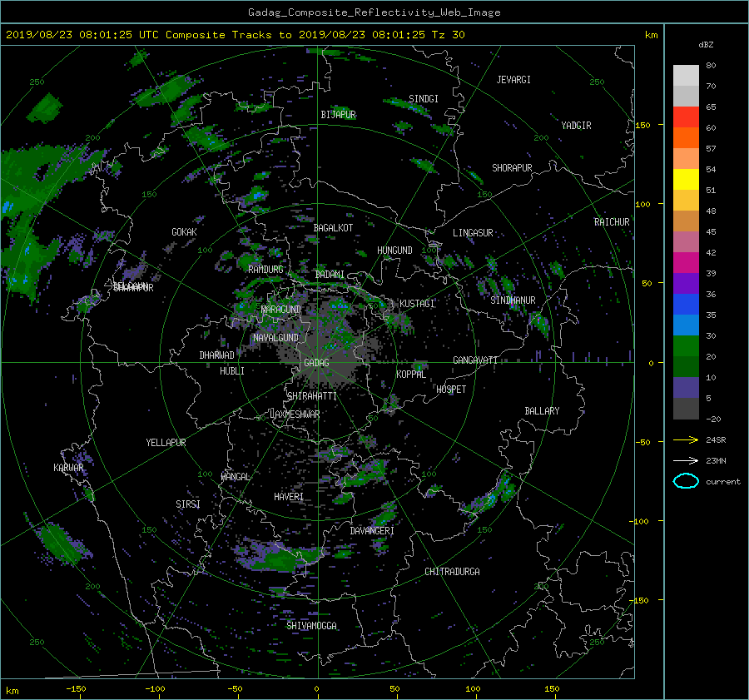749x700 pixels.
Task: Select the HANGAL label
Action: pyautogui.click(x=236, y=477)
